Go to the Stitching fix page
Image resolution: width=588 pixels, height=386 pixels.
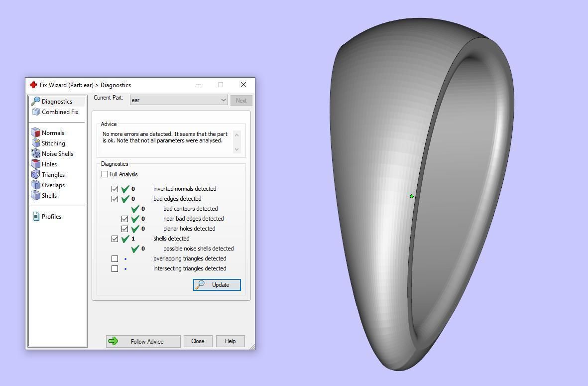[53, 143]
